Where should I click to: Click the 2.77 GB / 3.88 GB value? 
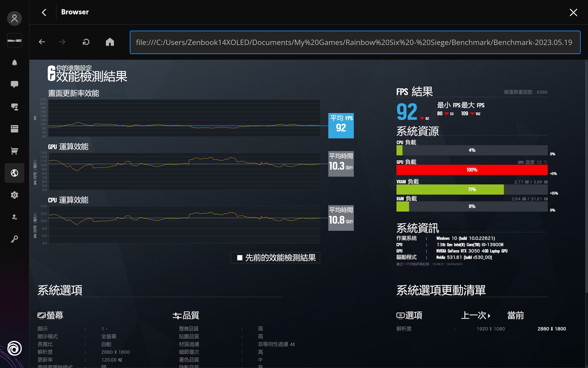point(531,182)
